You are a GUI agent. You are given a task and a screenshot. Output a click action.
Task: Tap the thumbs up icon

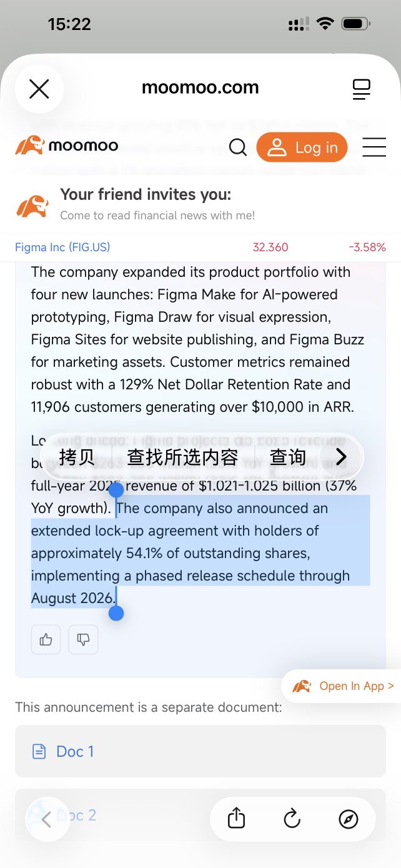click(46, 639)
